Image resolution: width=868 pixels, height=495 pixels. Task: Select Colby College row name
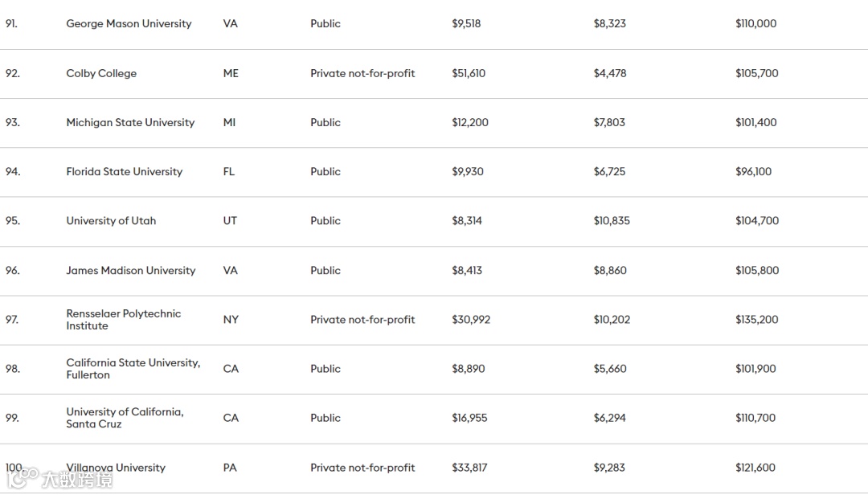(101, 73)
